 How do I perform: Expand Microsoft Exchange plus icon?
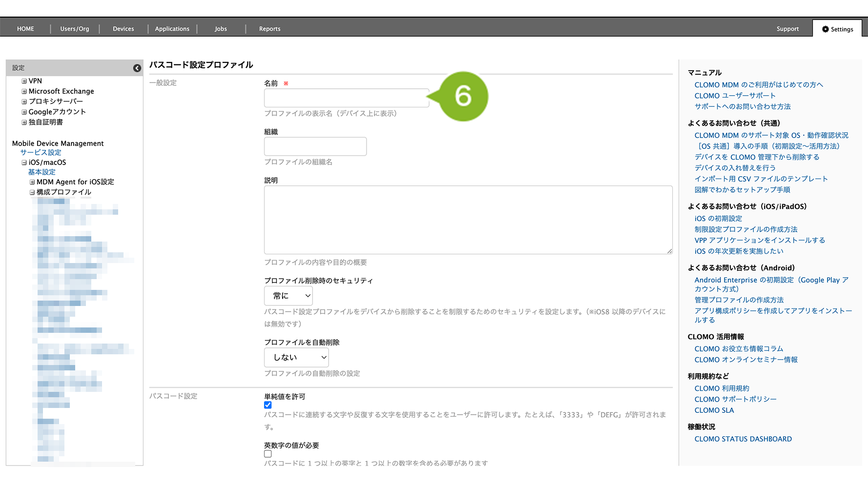pos(24,91)
